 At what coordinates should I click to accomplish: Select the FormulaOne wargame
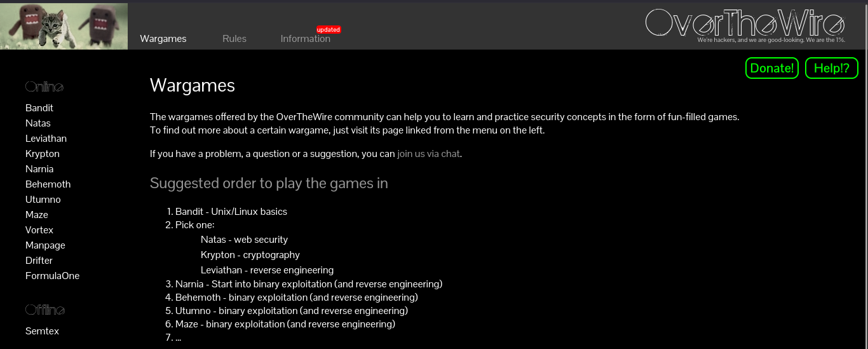53,276
